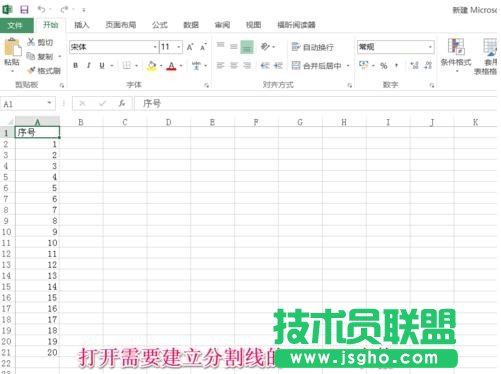Image resolution: width=501 pixels, height=374 pixels.
Task: Open the merge and center dropdown arrow
Action: 348,66
